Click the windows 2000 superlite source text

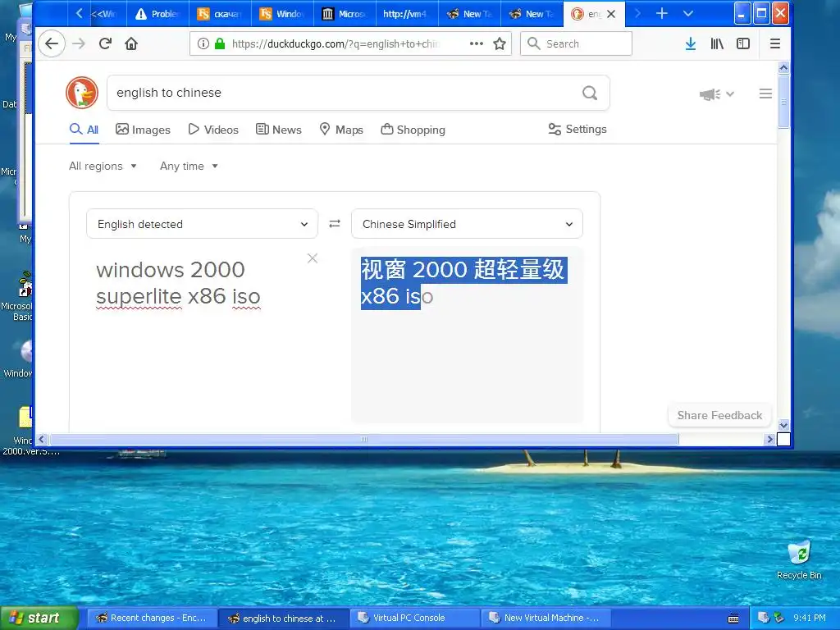(178, 283)
